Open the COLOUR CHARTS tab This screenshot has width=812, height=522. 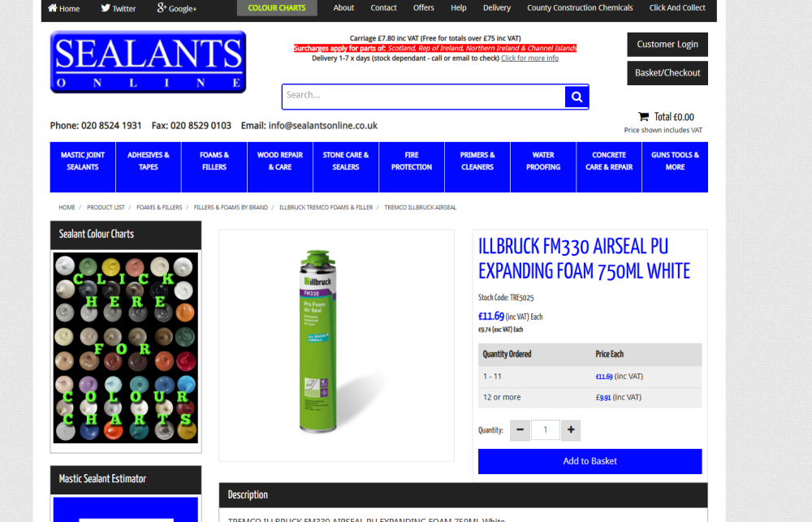[277, 8]
